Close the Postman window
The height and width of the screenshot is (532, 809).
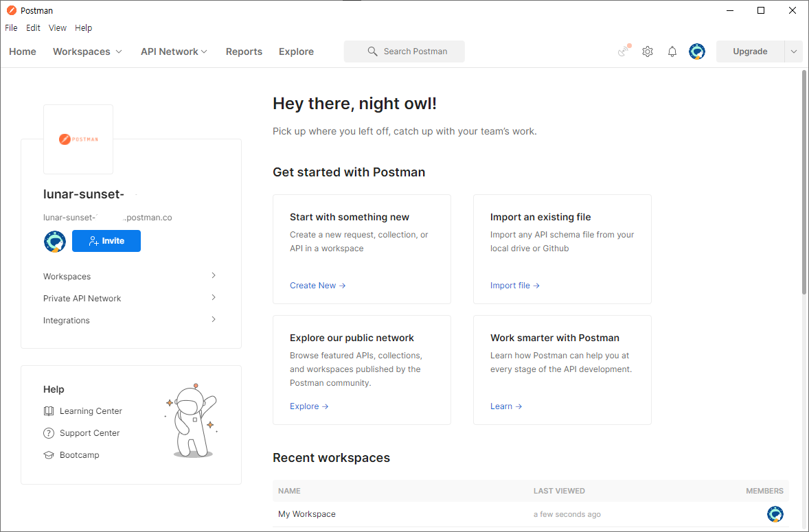point(793,10)
